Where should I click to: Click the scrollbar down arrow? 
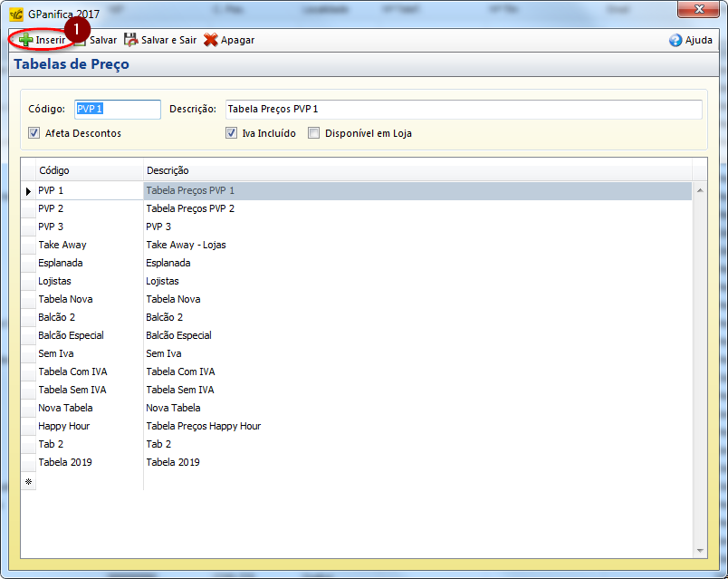[x=699, y=550]
